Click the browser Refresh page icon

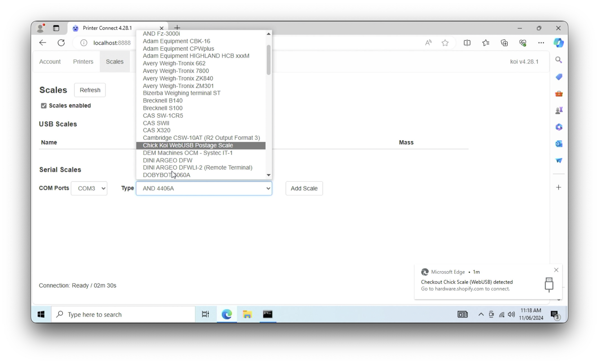(x=61, y=43)
